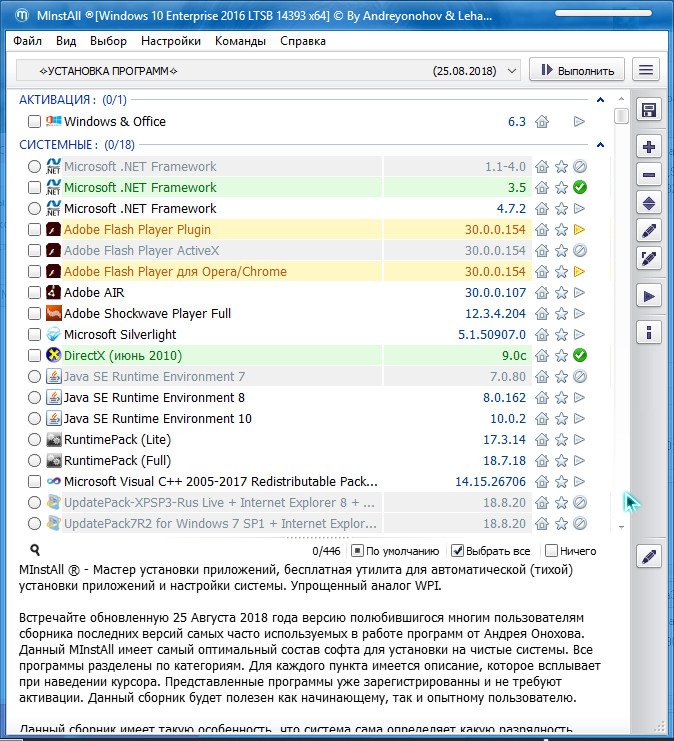Click the pencil icon beside the description
The image size is (674, 741).
pos(648,557)
